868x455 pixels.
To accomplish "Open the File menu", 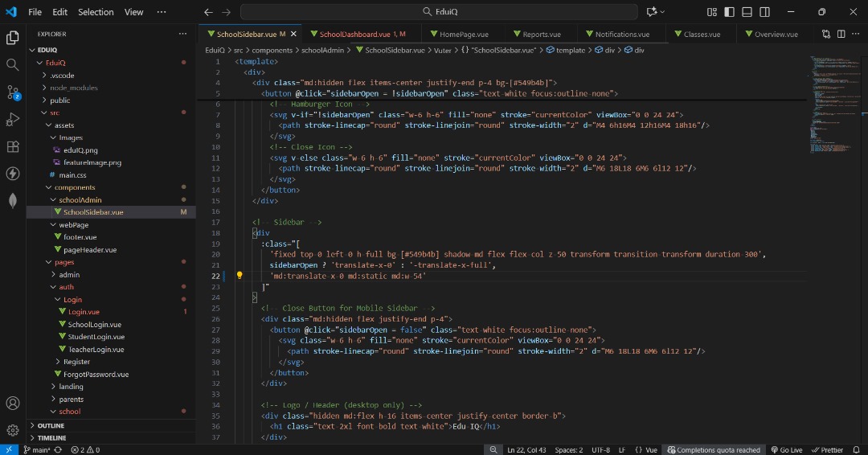I will (35, 11).
